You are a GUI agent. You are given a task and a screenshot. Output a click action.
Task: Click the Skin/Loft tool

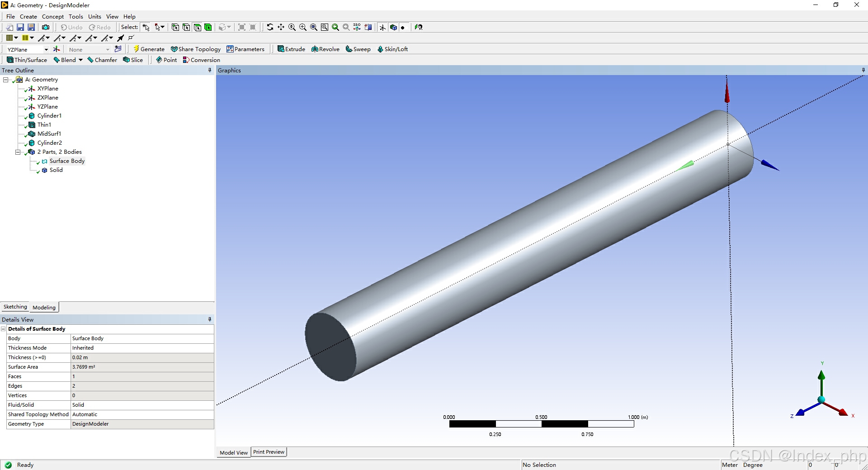pos(392,49)
